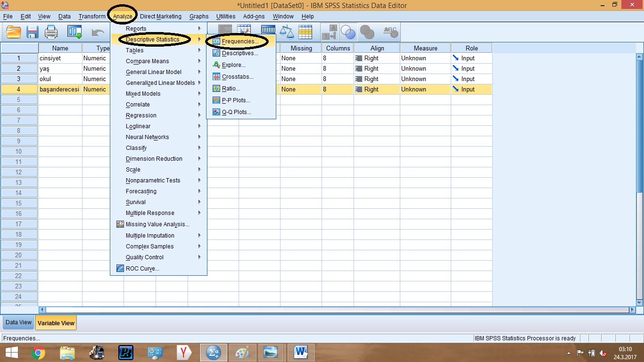Open Paint from the taskbar
Screen dimensions: 644x362
(242, 353)
